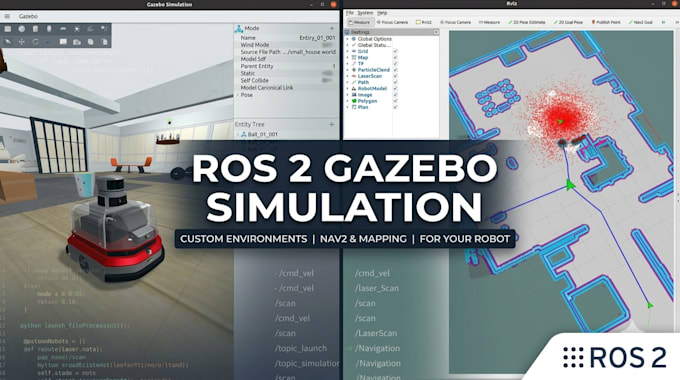Toggle the Path display checkbox

click(395, 82)
